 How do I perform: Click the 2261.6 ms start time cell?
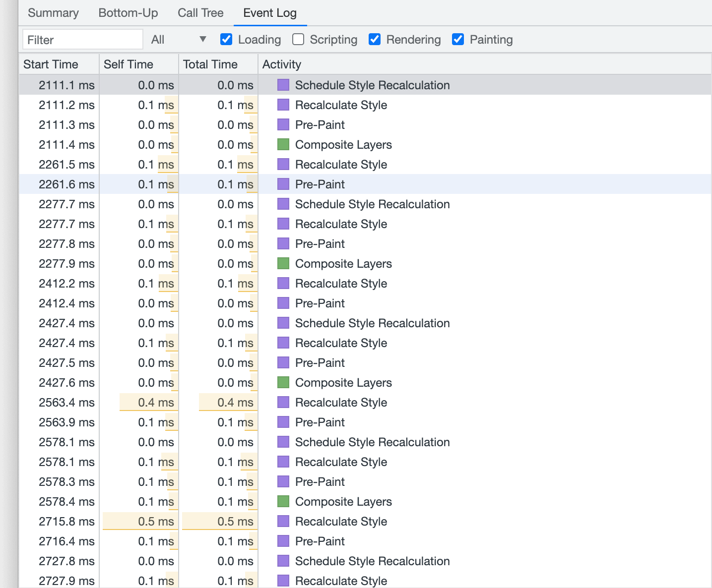click(59, 184)
